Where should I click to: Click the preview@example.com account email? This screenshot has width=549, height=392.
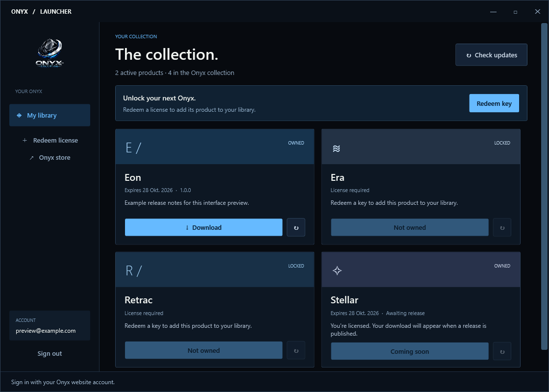pos(46,331)
